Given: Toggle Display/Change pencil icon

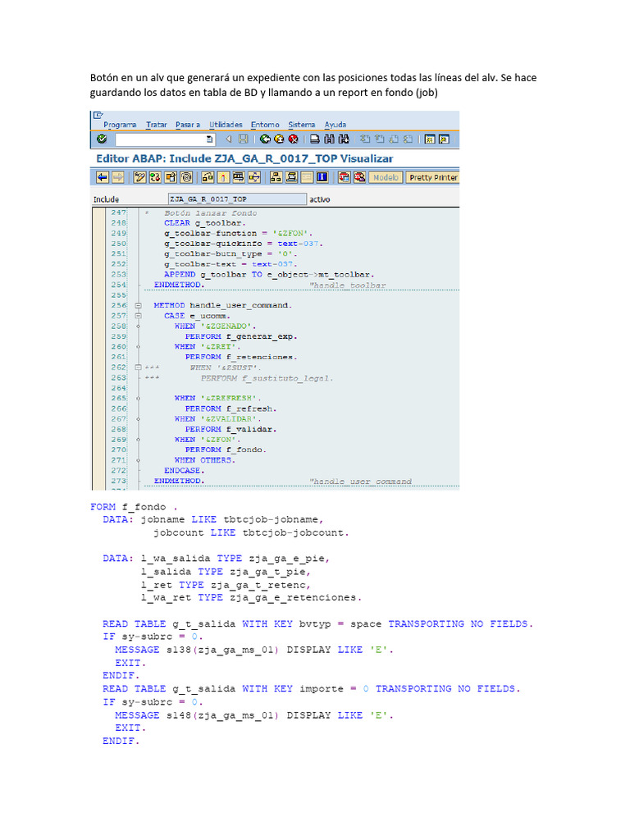Looking at the screenshot, I should click(x=139, y=177).
